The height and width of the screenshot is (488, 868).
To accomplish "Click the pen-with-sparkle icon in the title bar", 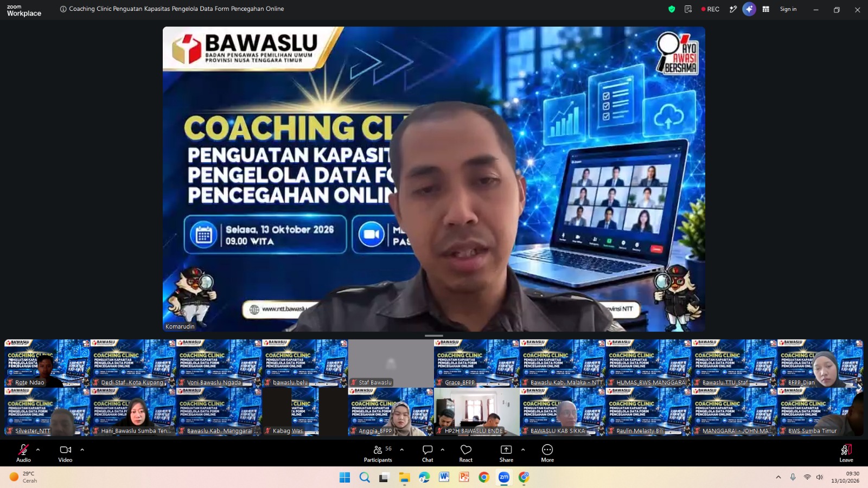I will coord(733,9).
